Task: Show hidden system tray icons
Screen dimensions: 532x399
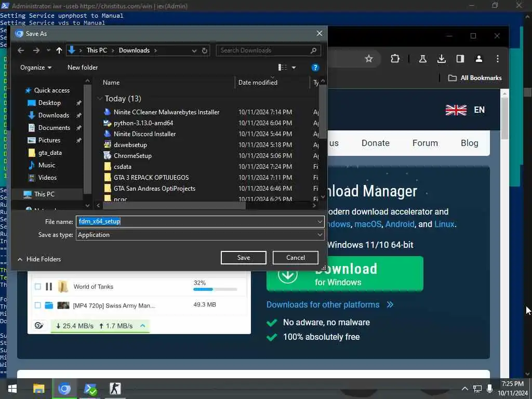Action: pyautogui.click(x=465, y=389)
